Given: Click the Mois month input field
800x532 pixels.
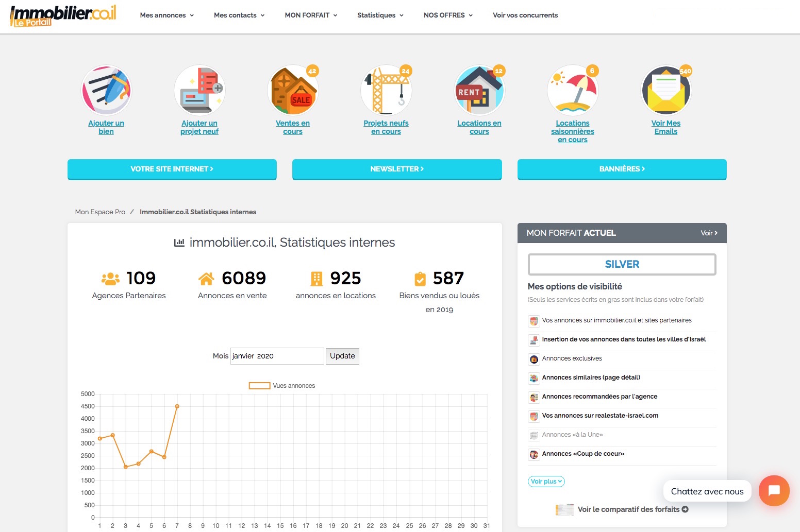Looking at the screenshot, I should click(277, 356).
